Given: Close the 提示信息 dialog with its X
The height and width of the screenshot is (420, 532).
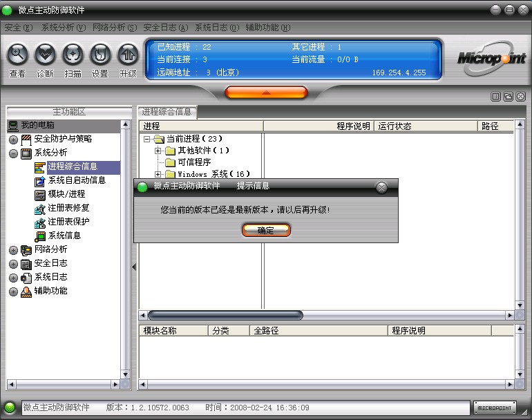Looking at the screenshot, I should pyautogui.click(x=381, y=187).
